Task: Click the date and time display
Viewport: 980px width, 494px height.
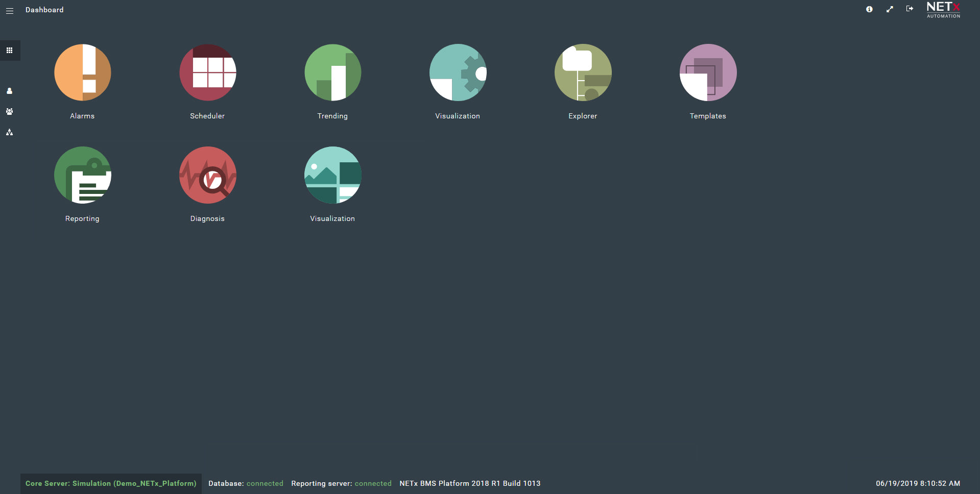Action: point(918,483)
